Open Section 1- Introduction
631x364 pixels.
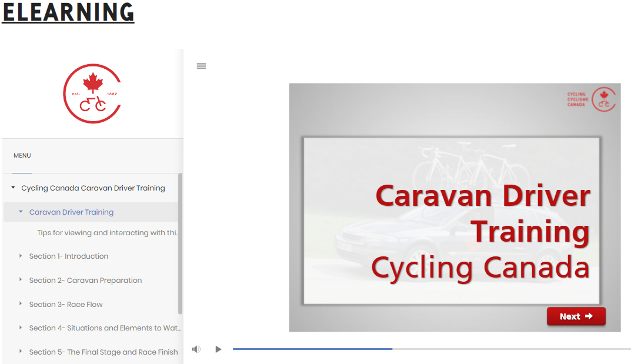click(x=68, y=256)
